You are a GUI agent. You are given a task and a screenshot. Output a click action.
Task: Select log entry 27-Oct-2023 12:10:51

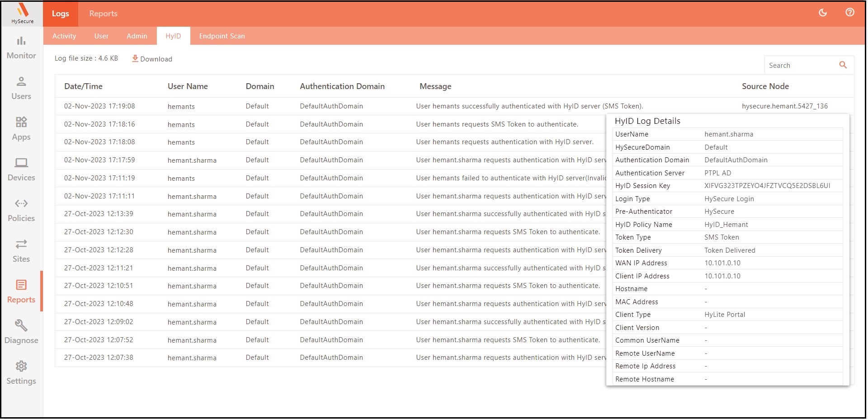[99, 286]
